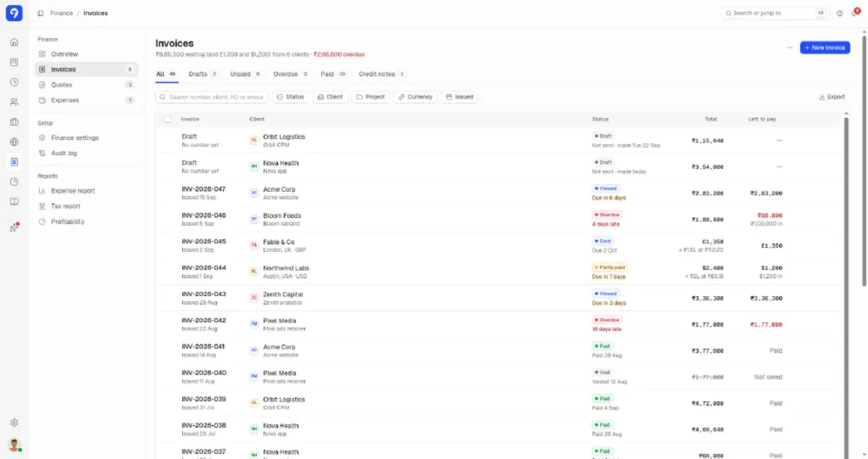This screenshot has height=459, width=868.
Task: Open Tax report in sidebar
Action: coord(86,206)
